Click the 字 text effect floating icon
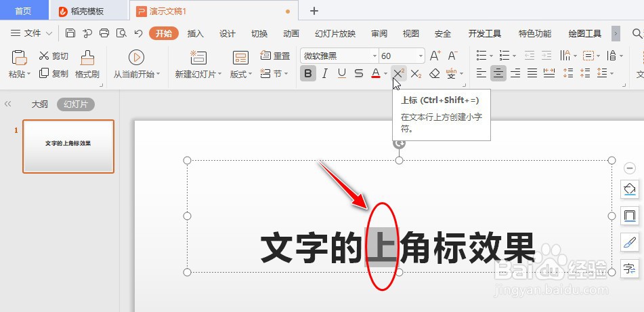644x312 pixels. [629, 269]
